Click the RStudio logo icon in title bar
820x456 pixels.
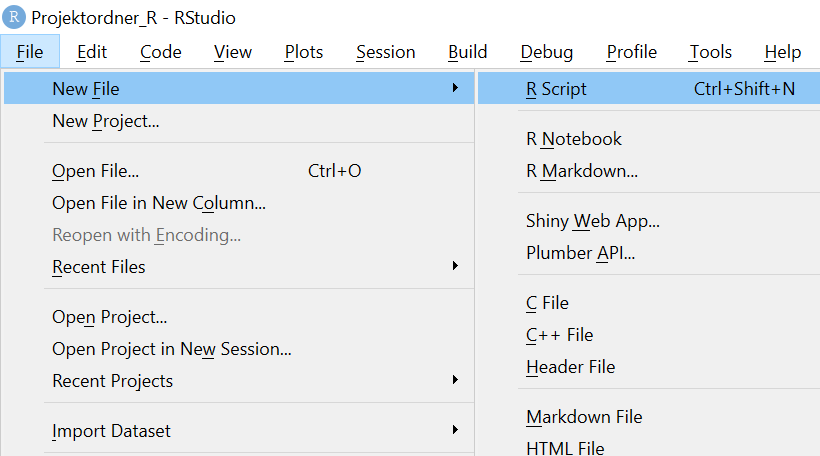(x=15, y=18)
